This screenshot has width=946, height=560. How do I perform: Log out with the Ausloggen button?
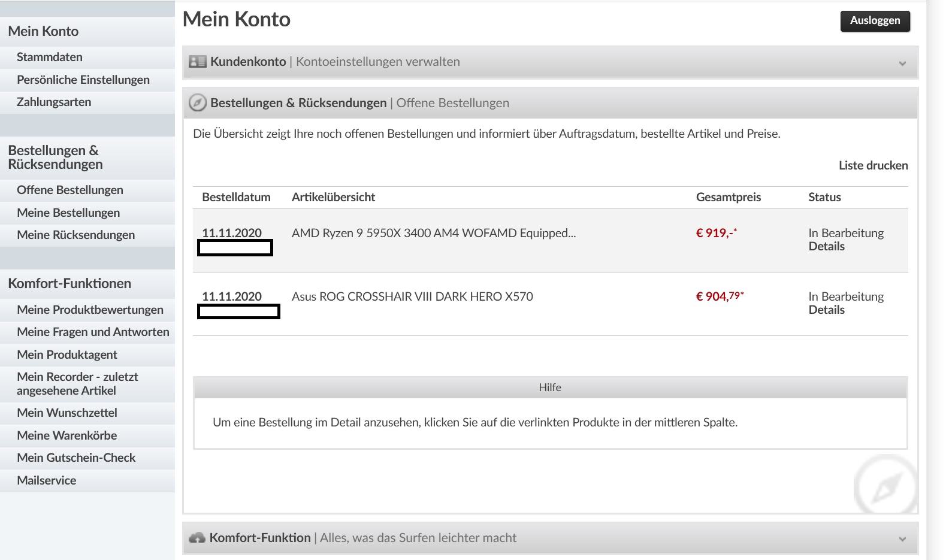(x=875, y=20)
